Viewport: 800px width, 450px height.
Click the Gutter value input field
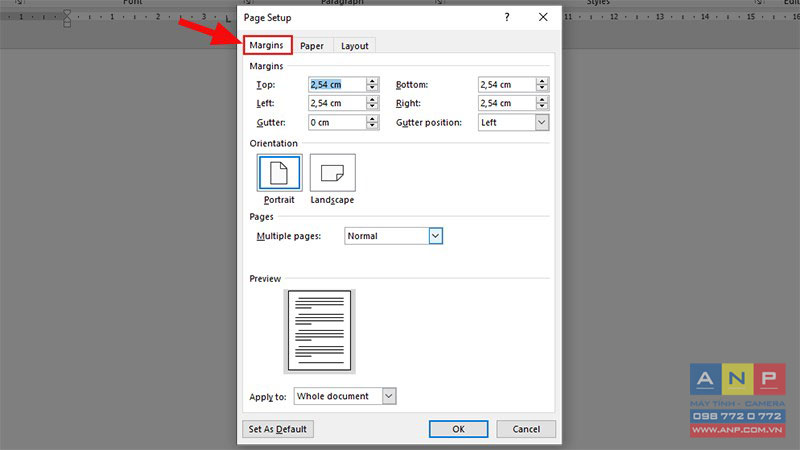337,122
